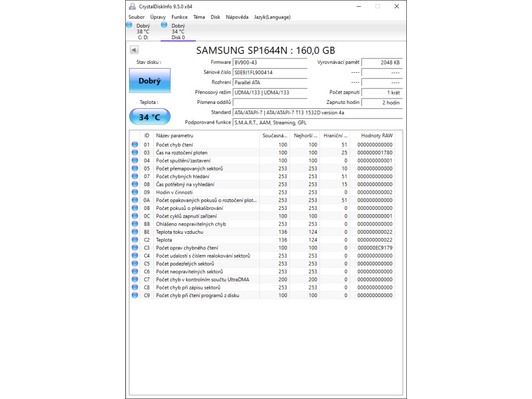Switch to Disk 0 tab at 34 °C

[x=178, y=31]
